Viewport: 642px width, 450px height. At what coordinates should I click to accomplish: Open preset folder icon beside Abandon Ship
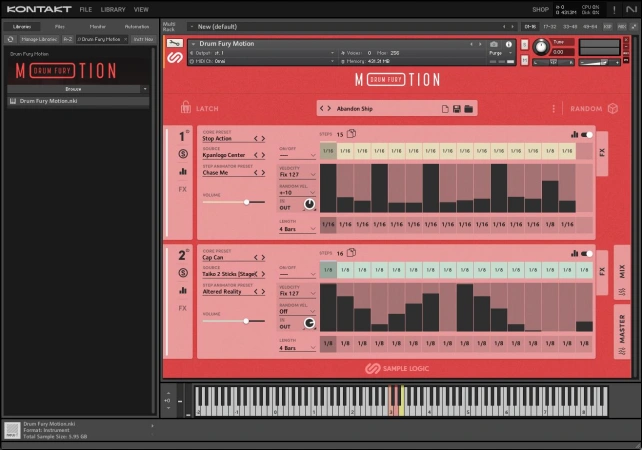point(468,109)
